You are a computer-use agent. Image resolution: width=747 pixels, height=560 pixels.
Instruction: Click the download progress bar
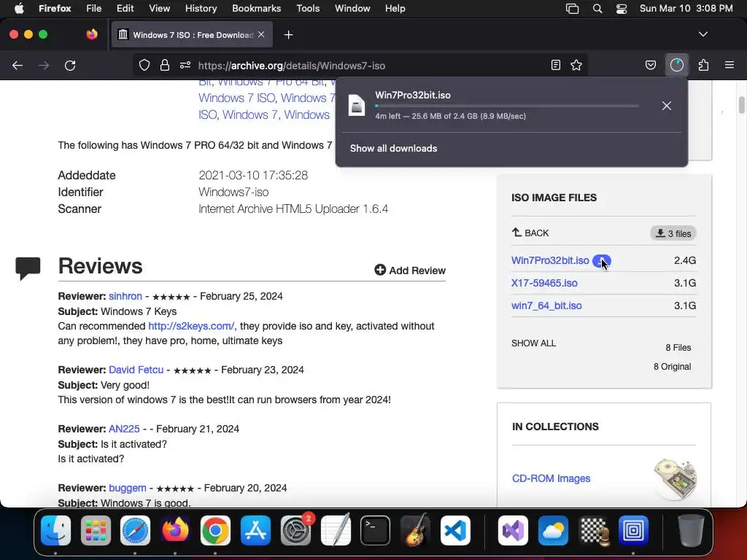pyautogui.click(x=507, y=106)
